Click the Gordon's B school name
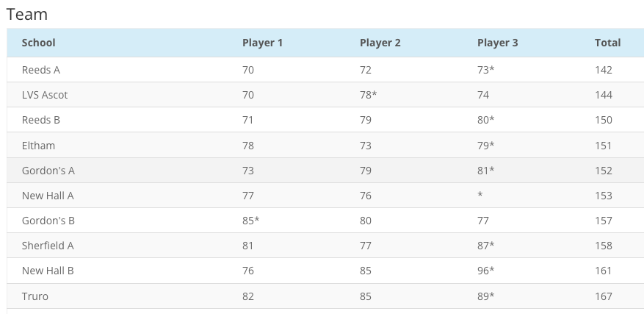Image resolution: width=644 pixels, height=314 pixels. [x=48, y=221]
